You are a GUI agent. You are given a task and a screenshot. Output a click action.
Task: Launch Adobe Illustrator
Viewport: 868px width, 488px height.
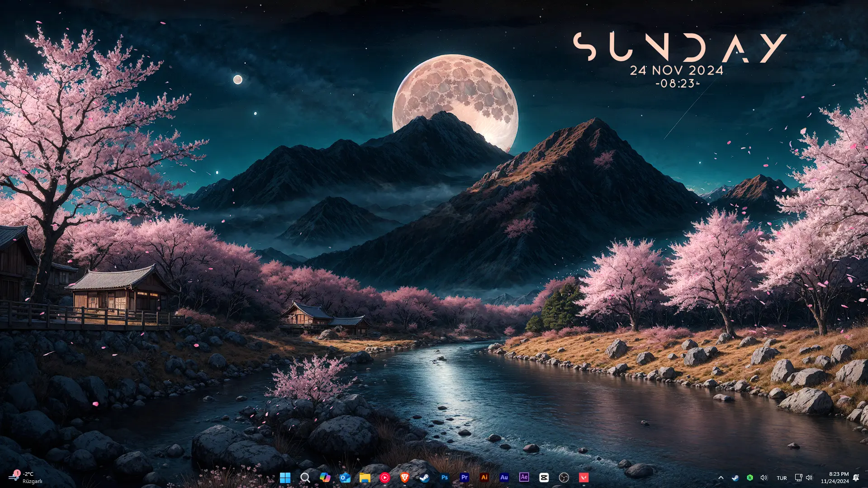[x=484, y=478]
